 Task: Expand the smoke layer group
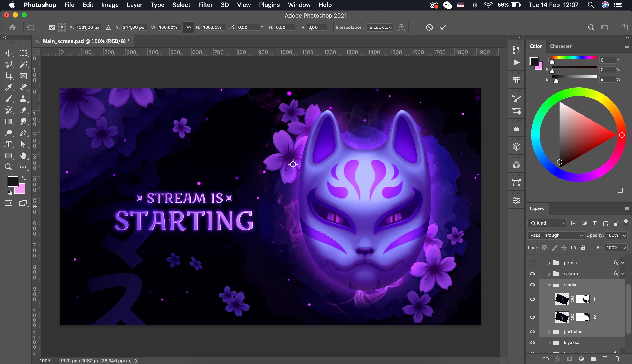click(x=548, y=285)
